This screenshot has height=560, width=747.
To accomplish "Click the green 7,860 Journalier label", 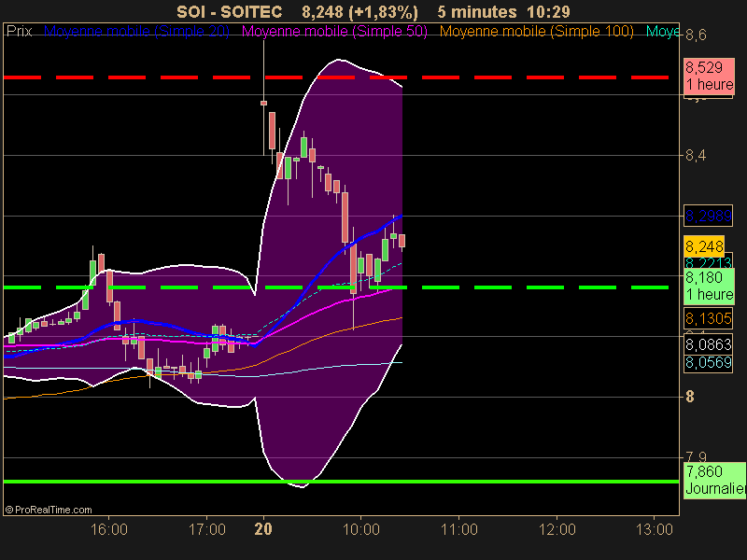I will pos(715,480).
